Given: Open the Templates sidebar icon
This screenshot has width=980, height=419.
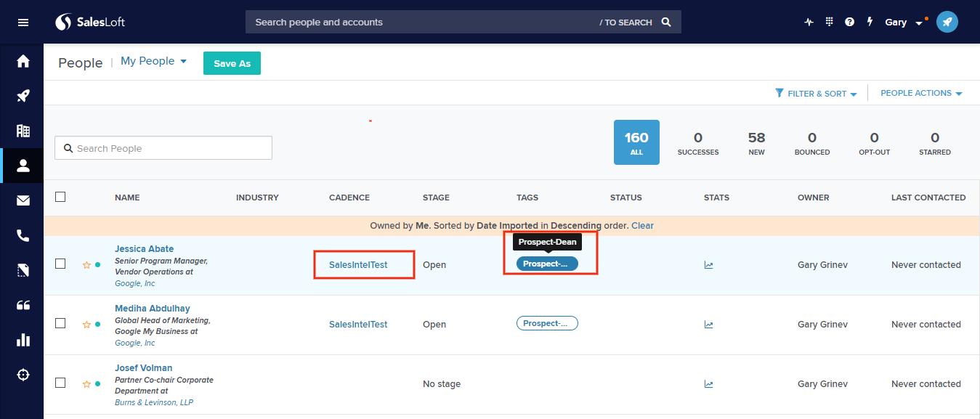Looking at the screenshot, I should pos(23,270).
